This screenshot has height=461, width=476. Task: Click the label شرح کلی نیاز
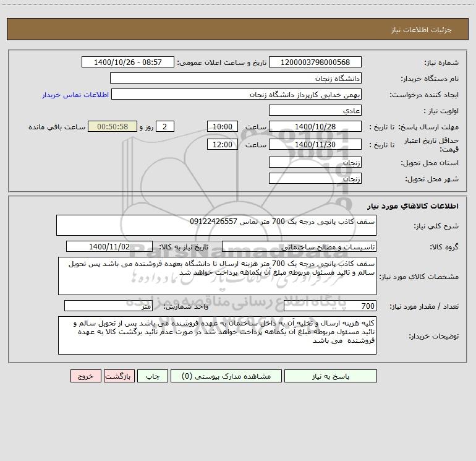(x=436, y=226)
